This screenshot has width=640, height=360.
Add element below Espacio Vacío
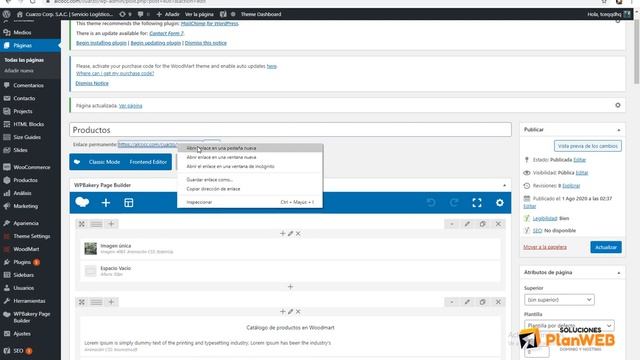coord(290,287)
